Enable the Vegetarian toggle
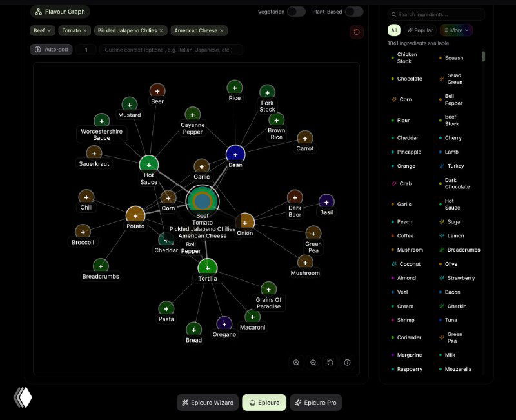The width and height of the screenshot is (516, 420). (296, 12)
